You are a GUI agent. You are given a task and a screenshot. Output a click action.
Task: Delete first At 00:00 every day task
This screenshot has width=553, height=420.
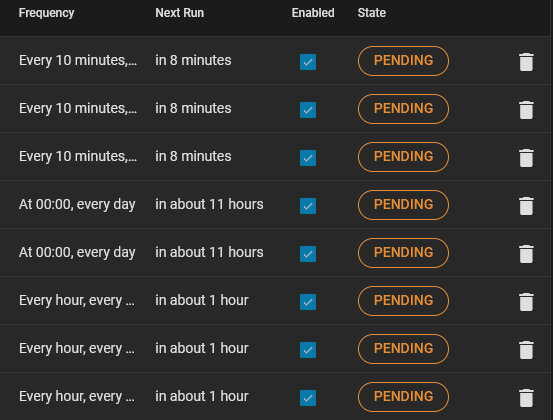(526, 206)
